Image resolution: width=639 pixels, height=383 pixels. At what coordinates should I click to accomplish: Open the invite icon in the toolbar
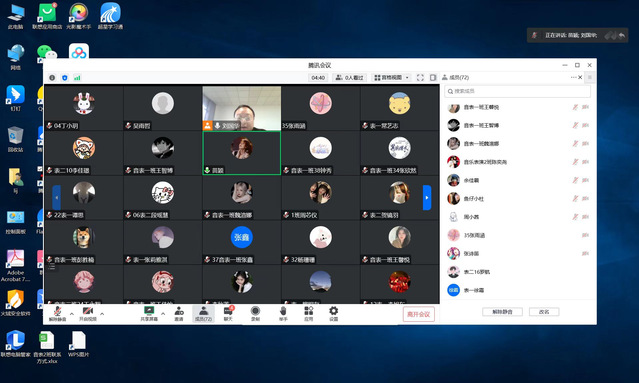(179, 314)
